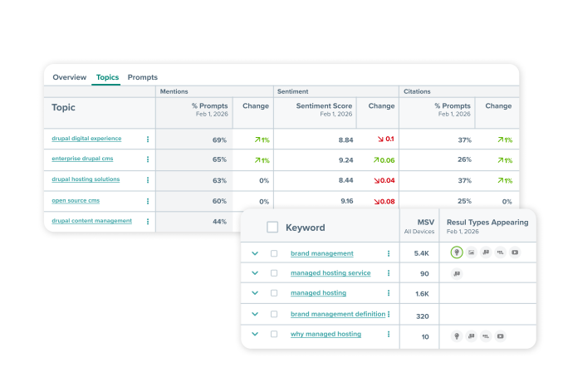Click the Sentiment Score column header

[x=324, y=106]
